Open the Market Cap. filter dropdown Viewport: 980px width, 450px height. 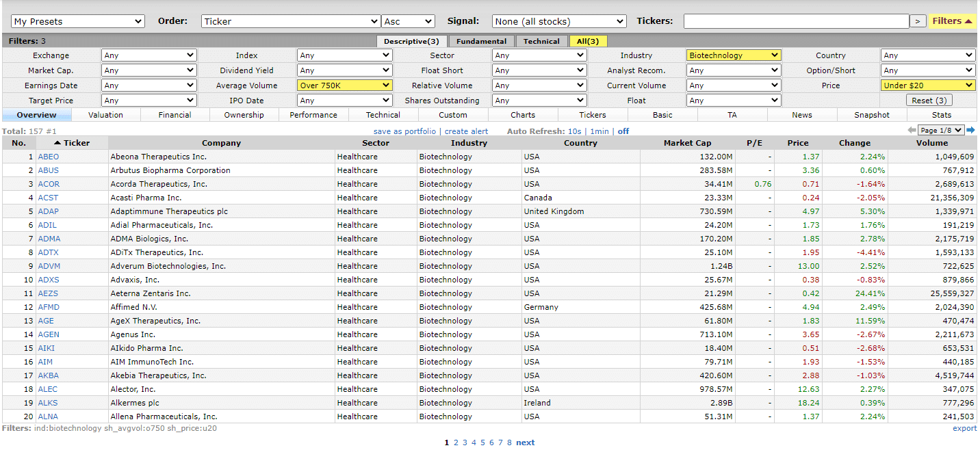tap(149, 70)
